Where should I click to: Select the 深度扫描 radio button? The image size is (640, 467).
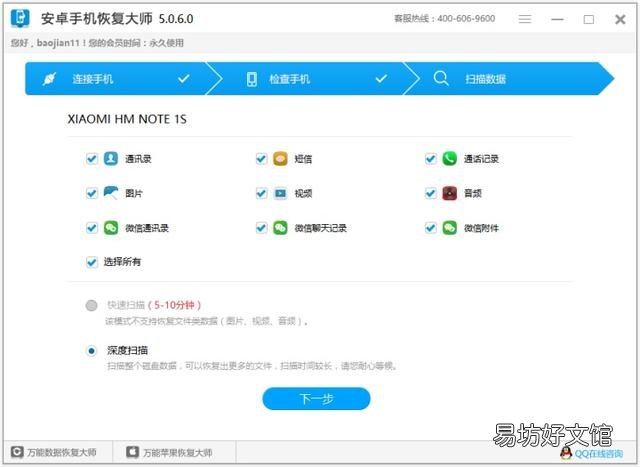click(x=91, y=351)
